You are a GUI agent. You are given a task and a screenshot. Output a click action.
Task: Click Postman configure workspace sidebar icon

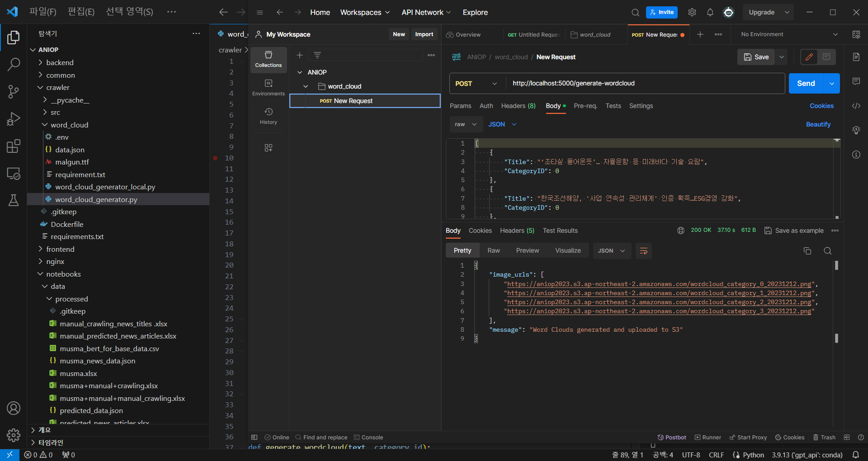269,148
